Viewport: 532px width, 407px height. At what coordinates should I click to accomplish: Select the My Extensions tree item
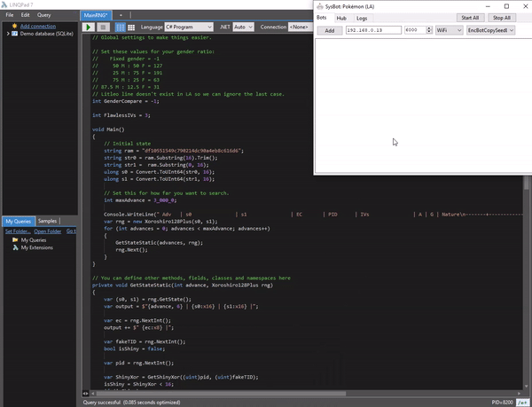(37, 247)
